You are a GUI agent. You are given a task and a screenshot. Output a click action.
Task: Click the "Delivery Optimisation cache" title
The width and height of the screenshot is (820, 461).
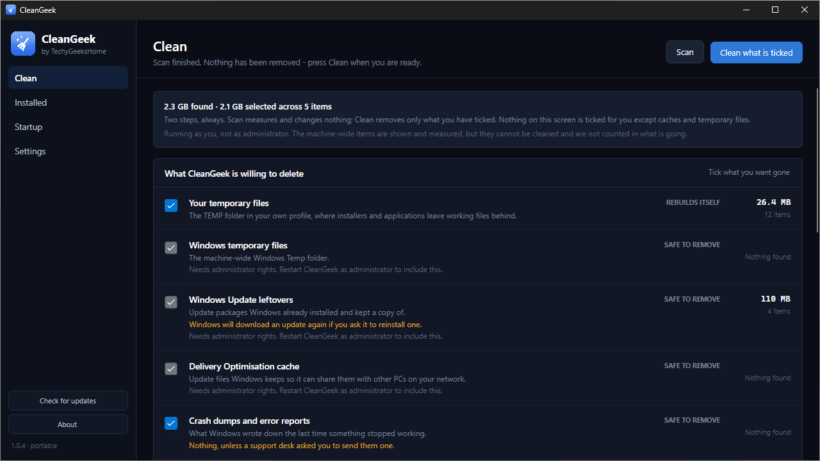click(x=244, y=366)
